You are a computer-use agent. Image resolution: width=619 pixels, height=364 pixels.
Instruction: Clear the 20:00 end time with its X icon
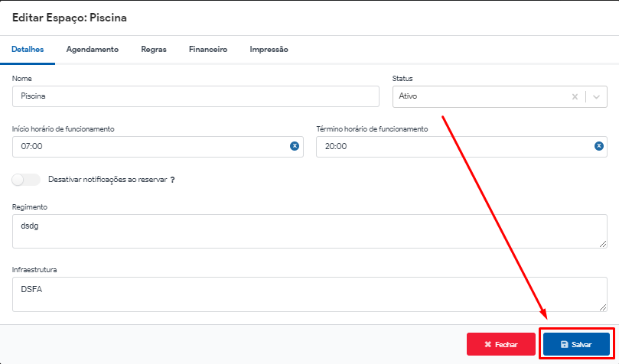(x=599, y=146)
